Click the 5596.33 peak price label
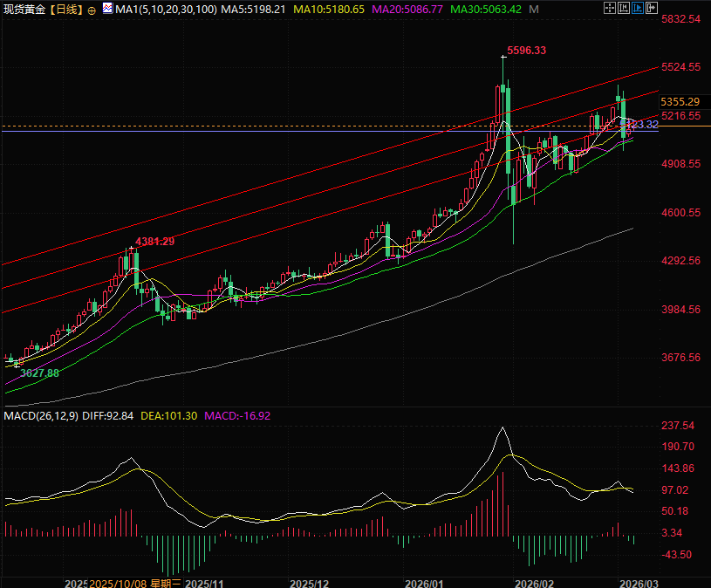711x588 pixels. (526, 51)
